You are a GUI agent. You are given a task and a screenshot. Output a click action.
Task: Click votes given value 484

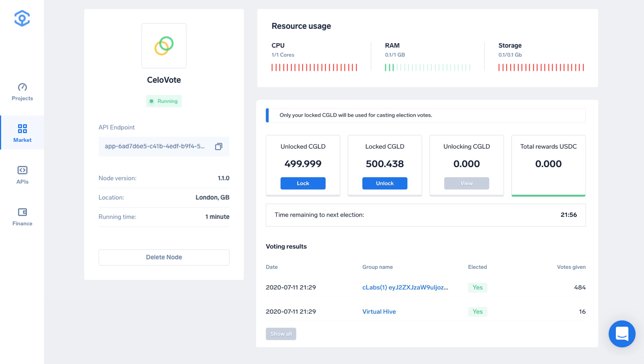click(580, 287)
